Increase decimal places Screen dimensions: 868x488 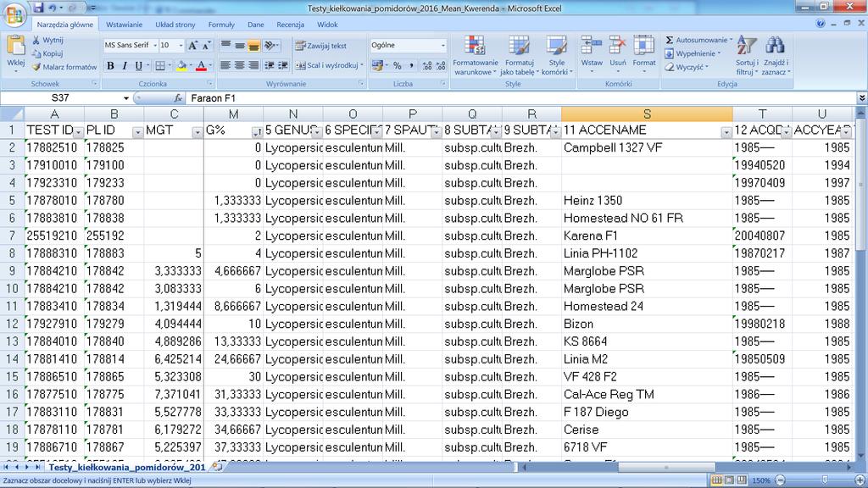click(x=427, y=66)
